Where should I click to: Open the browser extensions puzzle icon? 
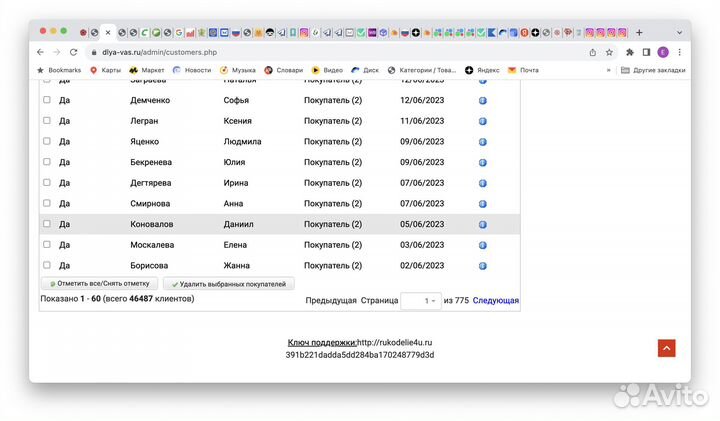(630, 52)
